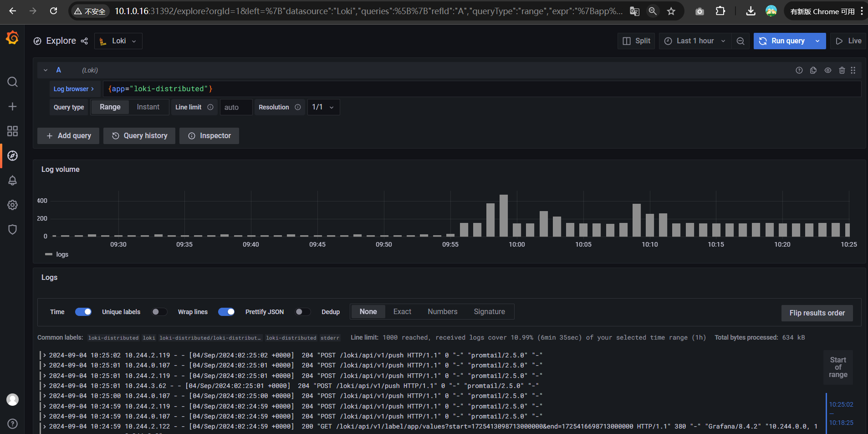868x434 pixels.
Task: Start Live streaming
Action: 848,41
